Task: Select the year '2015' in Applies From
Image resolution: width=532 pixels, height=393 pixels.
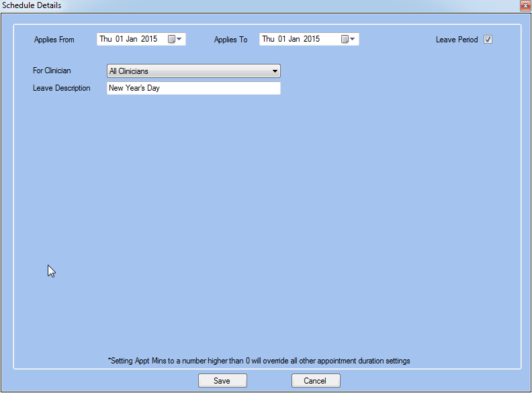Action: [x=149, y=40]
